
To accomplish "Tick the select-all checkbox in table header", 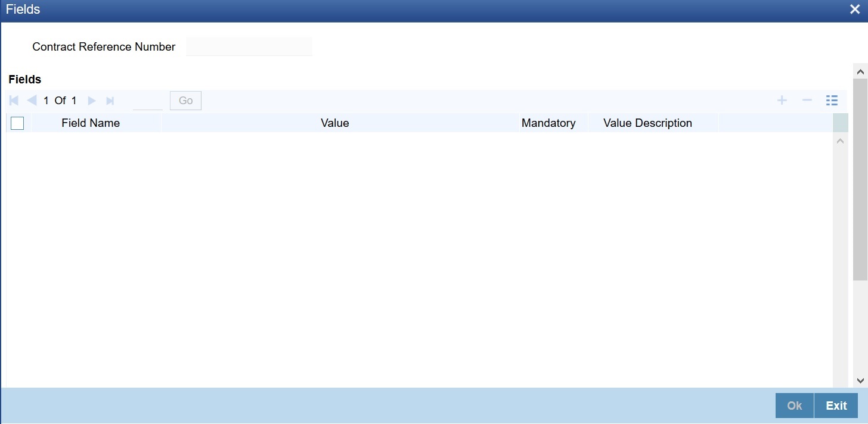I will (x=17, y=123).
